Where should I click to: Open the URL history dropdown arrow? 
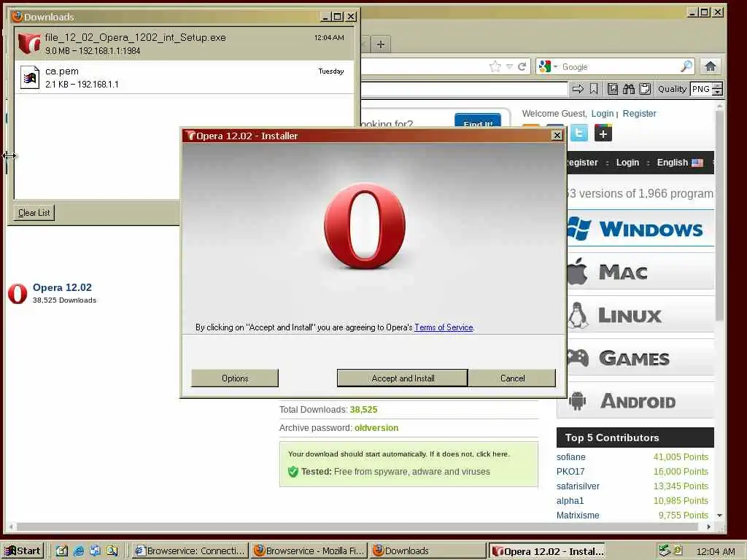click(x=509, y=66)
